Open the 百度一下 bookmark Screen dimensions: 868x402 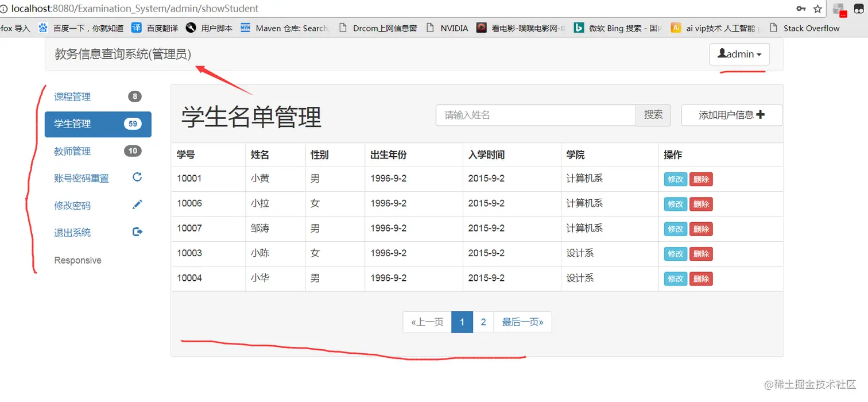[x=81, y=28]
